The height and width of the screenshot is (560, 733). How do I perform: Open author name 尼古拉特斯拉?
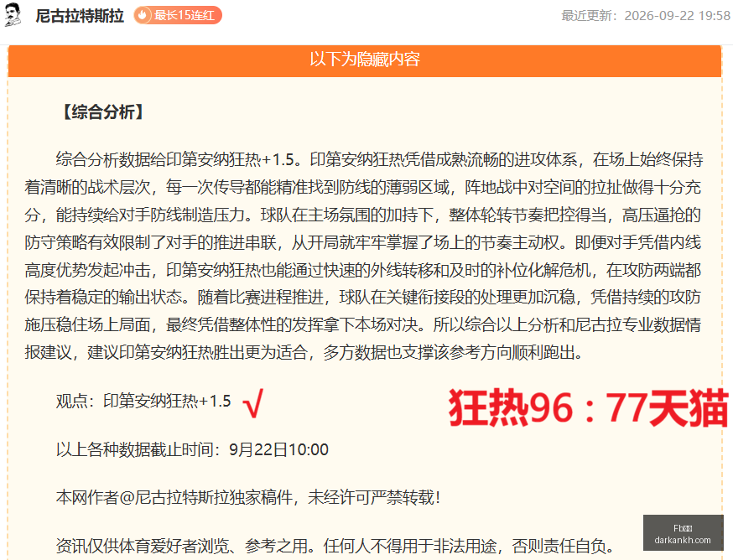coord(80,15)
